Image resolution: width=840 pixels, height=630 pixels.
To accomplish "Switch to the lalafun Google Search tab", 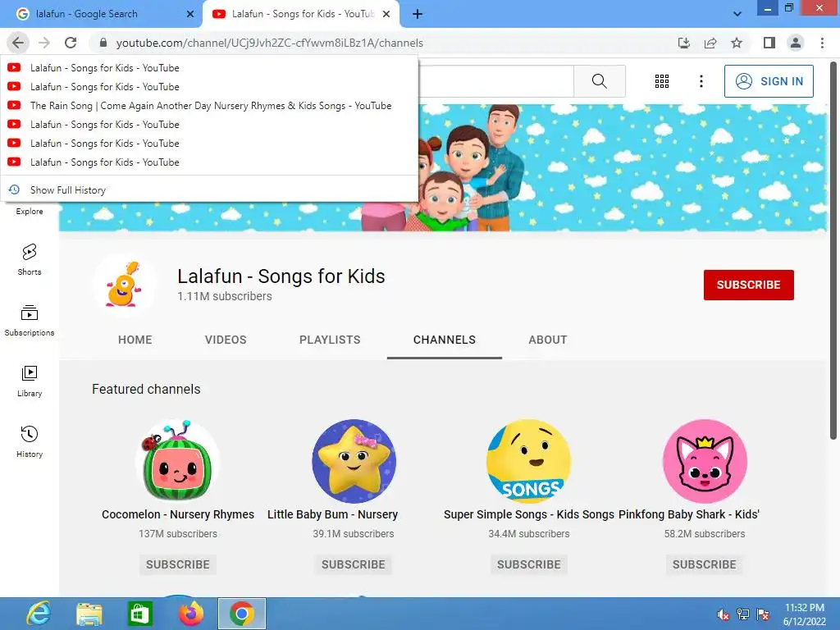I will 99,14.
